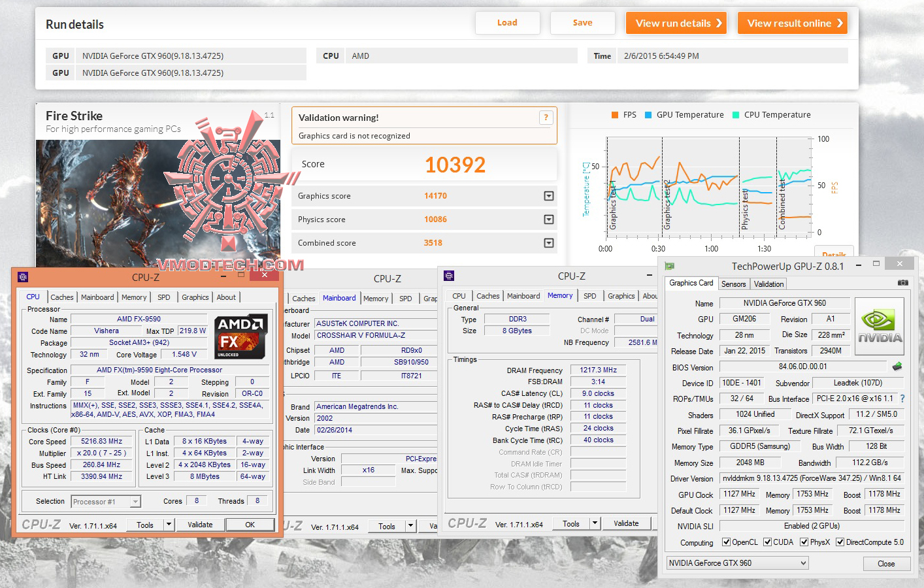Open the Validation tab in GPU-Z
Screen dimensions: 924x588
768,284
